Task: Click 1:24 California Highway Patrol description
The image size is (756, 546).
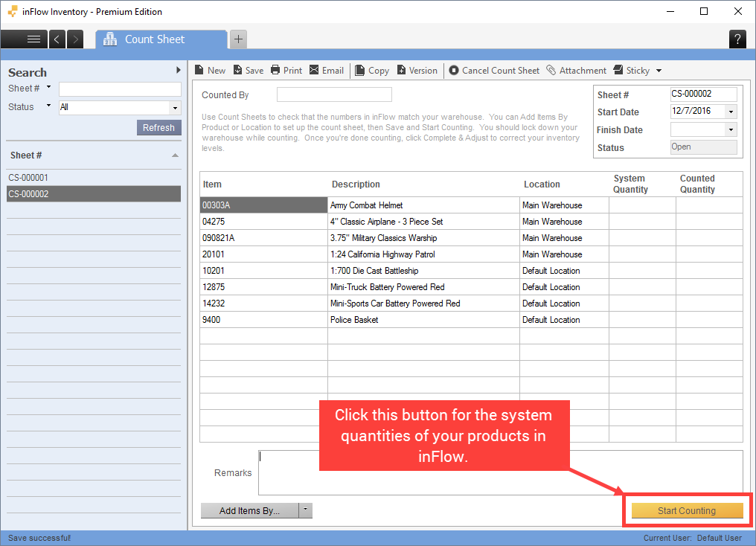Action: (x=424, y=254)
